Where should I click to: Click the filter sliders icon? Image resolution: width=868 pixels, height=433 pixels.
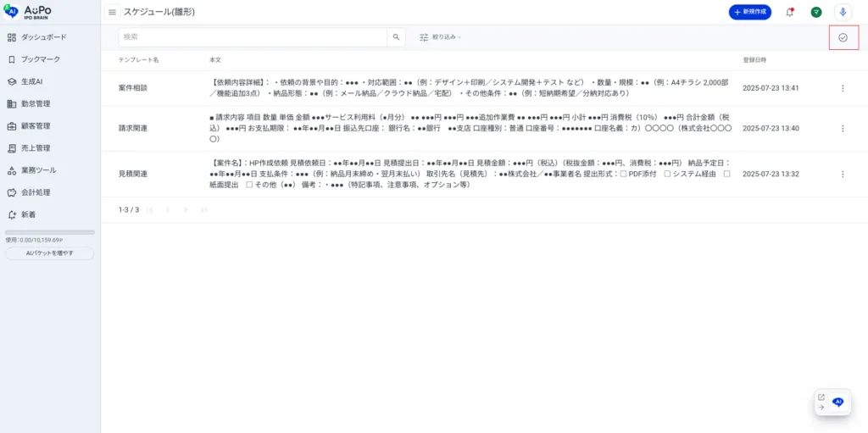click(424, 37)
